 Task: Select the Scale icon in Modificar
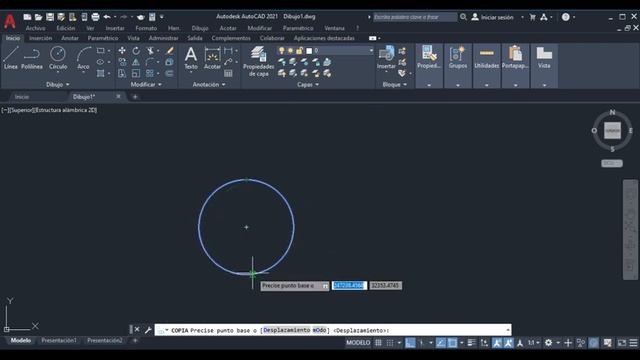136,73
